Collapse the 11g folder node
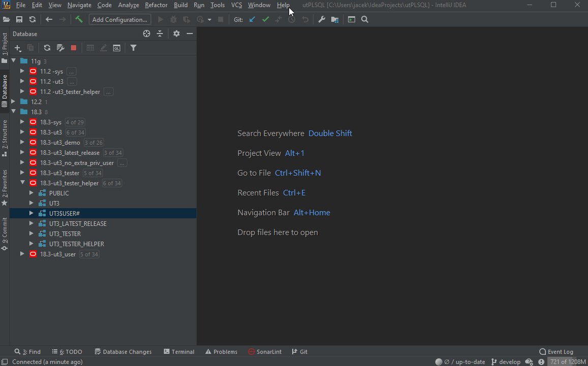 [x=14, y=61]
